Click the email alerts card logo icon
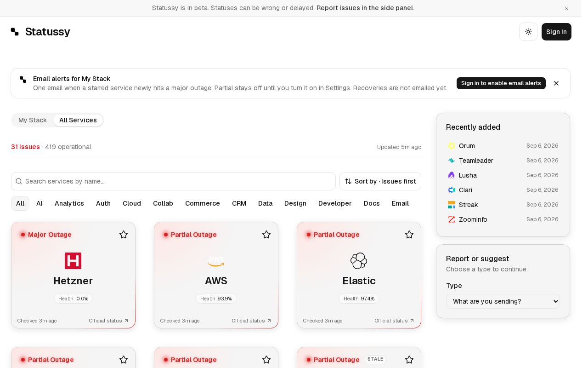 [x=23, y=80]
